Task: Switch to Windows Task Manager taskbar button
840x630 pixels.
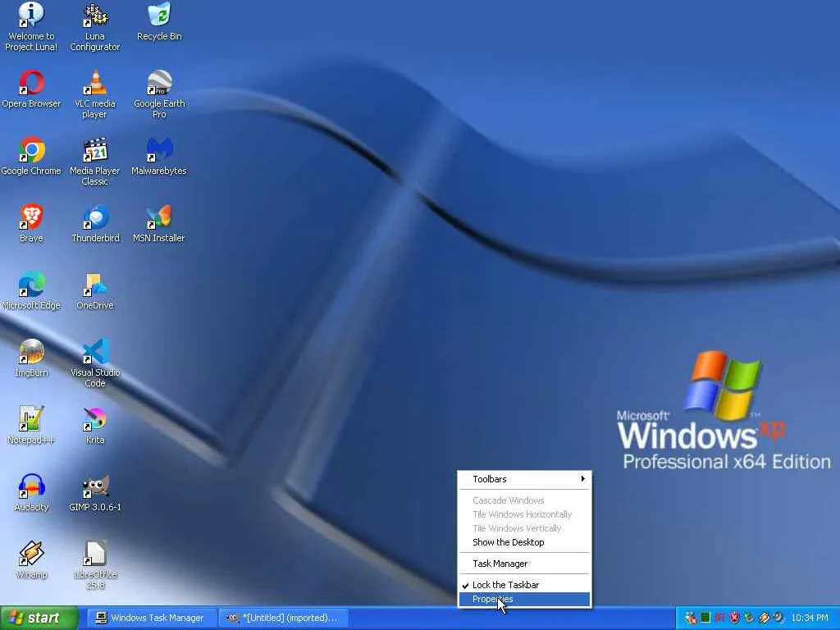Action: (x=151, y=619)
